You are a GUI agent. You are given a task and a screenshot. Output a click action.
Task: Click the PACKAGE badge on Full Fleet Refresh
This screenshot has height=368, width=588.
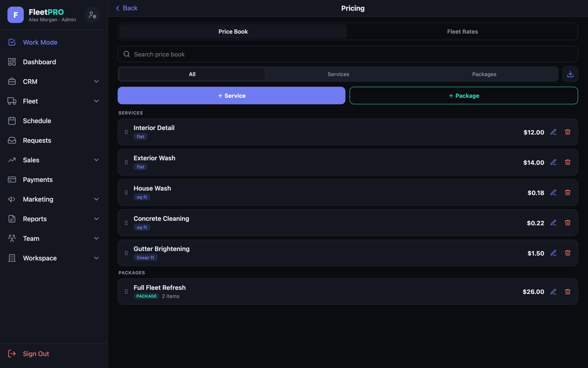click(146, 296)
